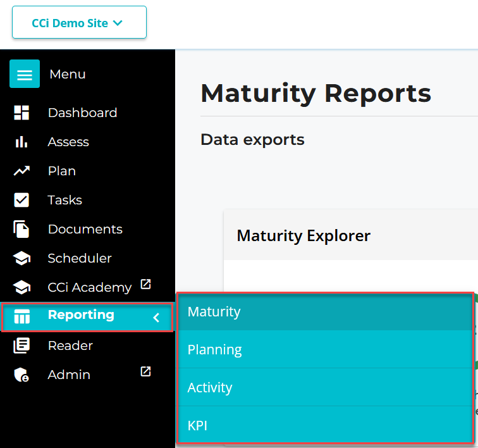Image resolution: width=478 pixels, height=448 pixels.
Task: Open CCi Academy external link icon
Action: 145,285
